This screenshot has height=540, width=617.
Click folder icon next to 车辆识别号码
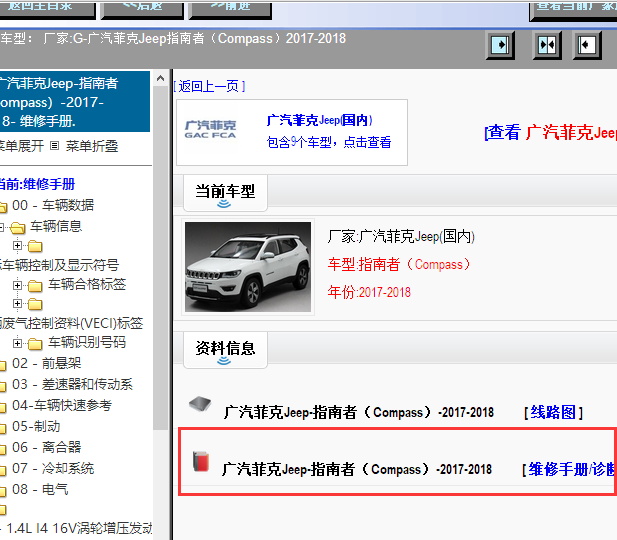35,344
